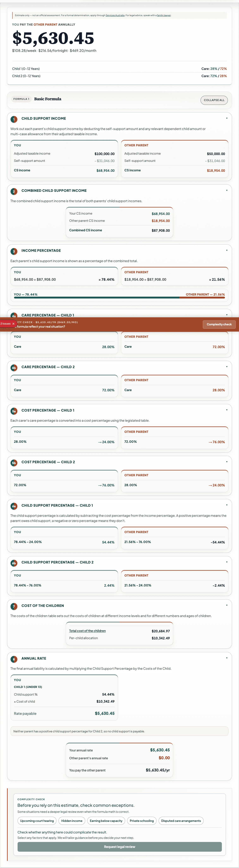Click the 5b circle for Cost Percentage Child 2
The height and width of the screenshot is (868, 239).
tap(14, 463)
